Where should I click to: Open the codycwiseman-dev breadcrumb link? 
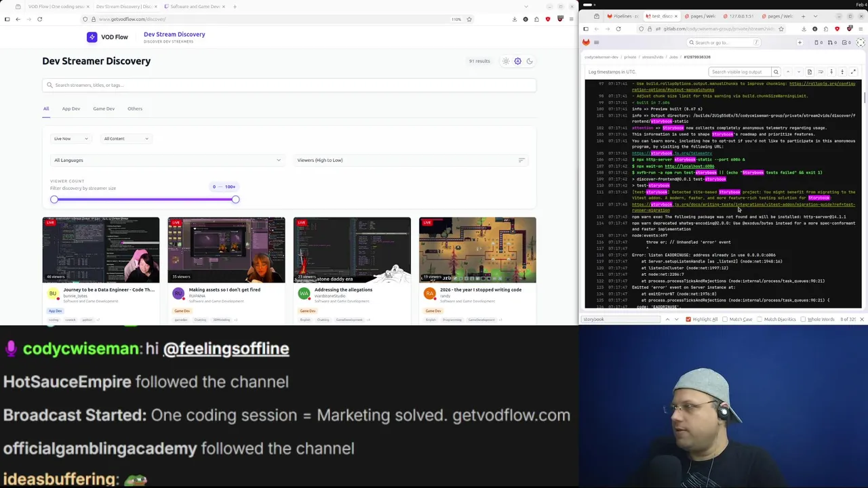(x=601, y=57)
